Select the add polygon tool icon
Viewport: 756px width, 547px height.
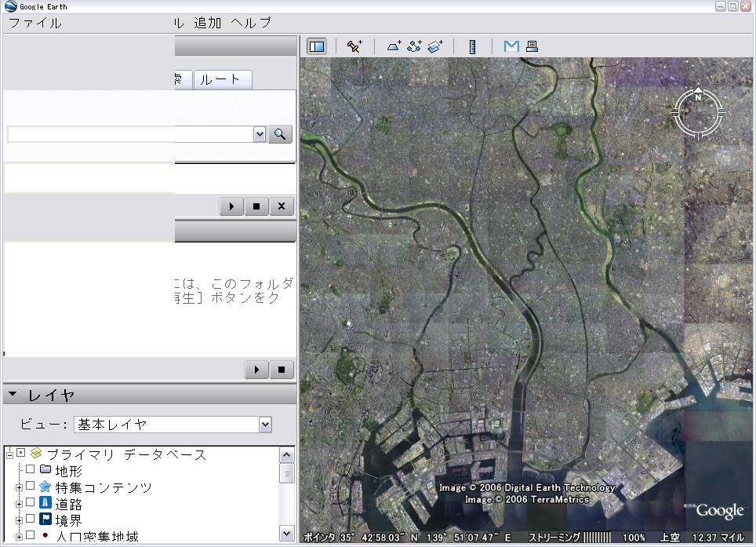(394, 46)
